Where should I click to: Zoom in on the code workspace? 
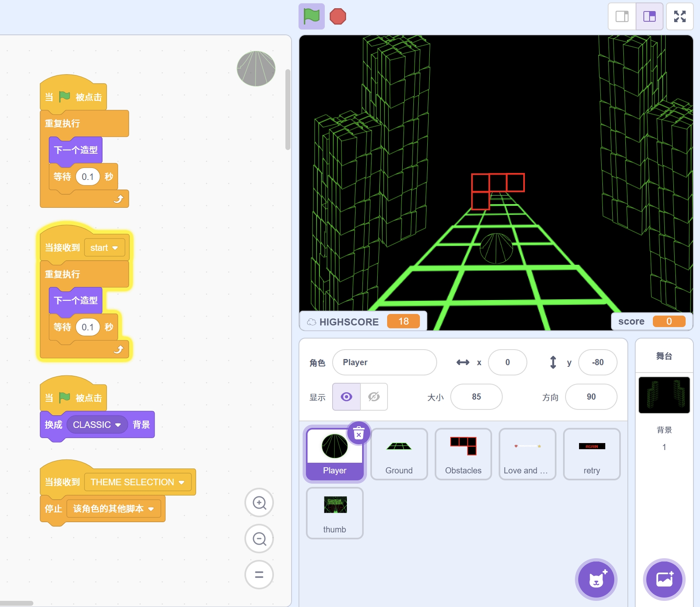259,502
